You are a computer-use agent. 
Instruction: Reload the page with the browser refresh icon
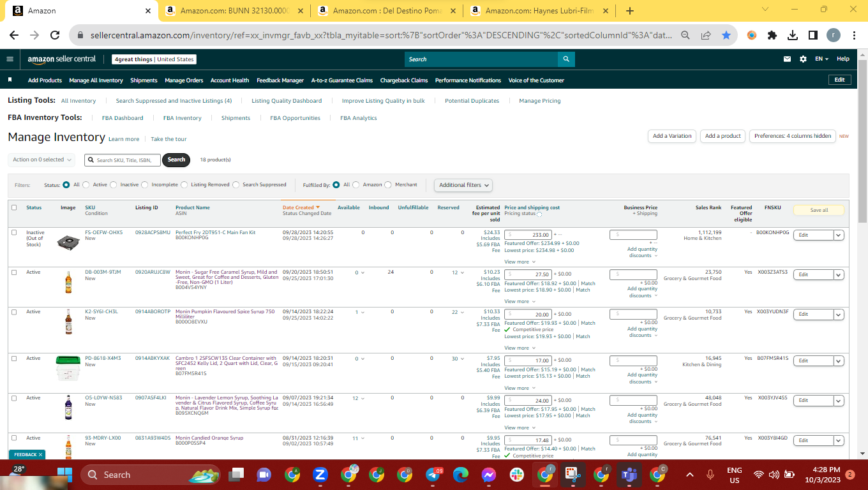(x=55, y=36)
